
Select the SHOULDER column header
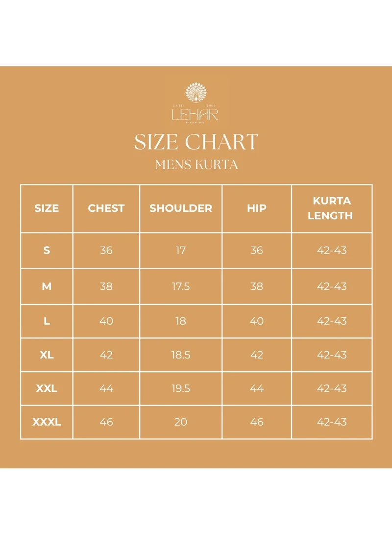(x=181, y=208)
